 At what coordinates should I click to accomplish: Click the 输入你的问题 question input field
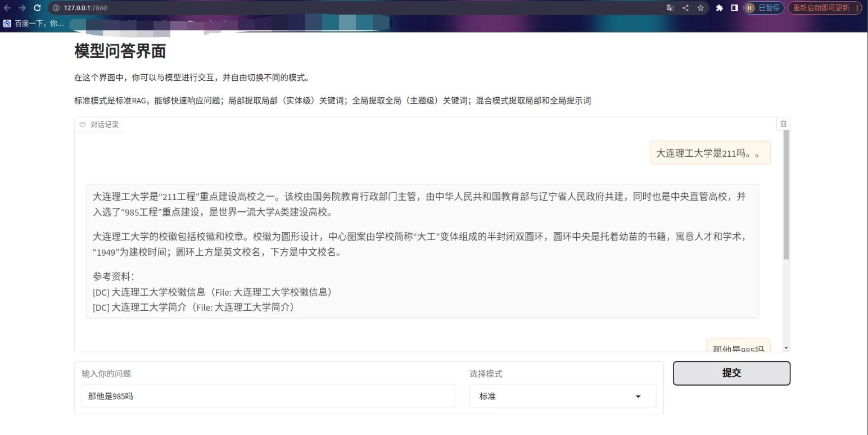268,396
